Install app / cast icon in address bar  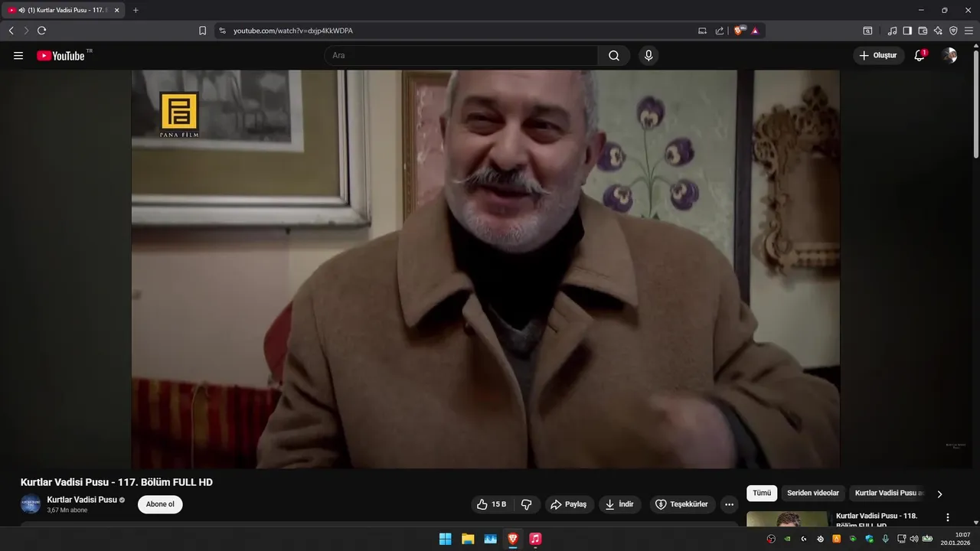click(703, 31)
